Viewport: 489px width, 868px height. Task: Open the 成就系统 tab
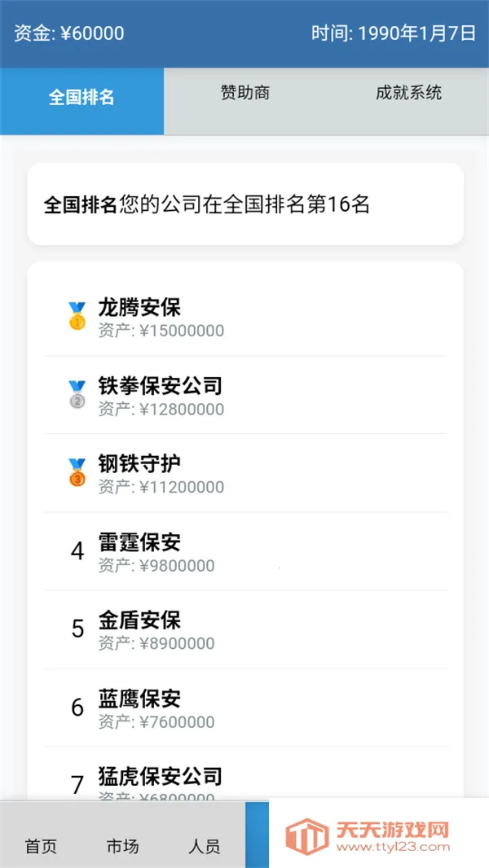[407, 94]
